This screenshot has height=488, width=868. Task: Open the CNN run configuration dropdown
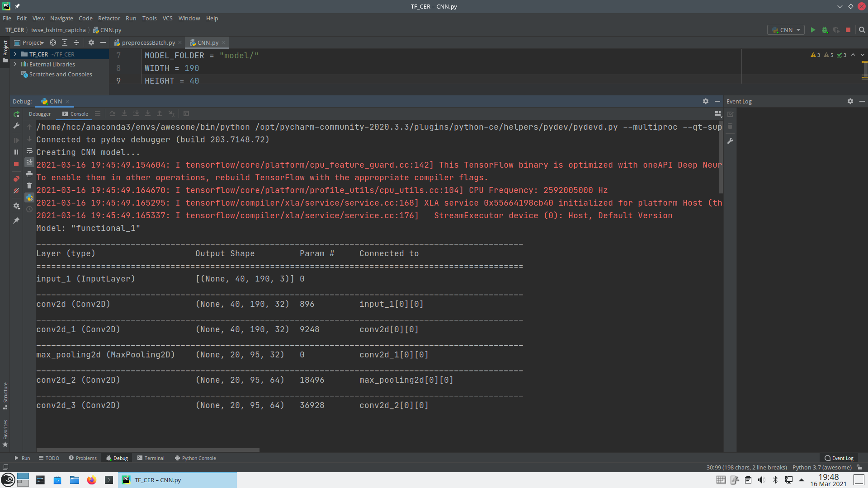click(x=786, y=30)
